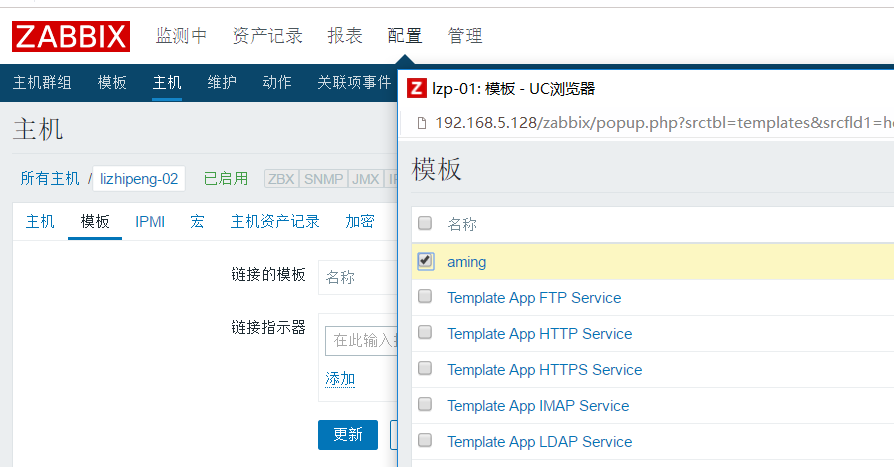
Task: Click the 所有主机 breadcrumb link
Action: [50, 178]
